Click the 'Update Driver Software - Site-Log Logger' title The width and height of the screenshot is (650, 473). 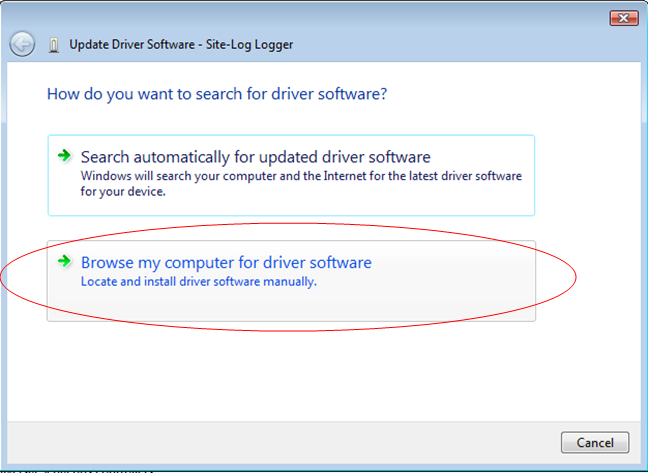[181, 45]
